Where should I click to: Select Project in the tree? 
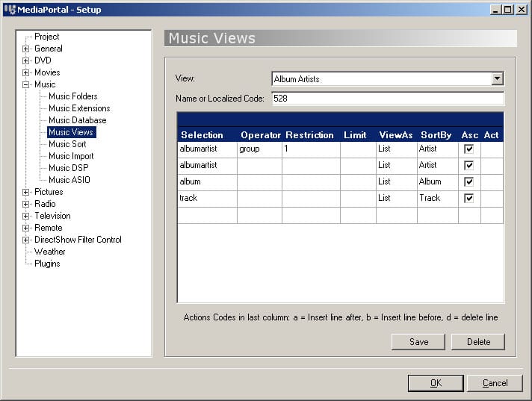pyautogui.click(x=47, y=37)
